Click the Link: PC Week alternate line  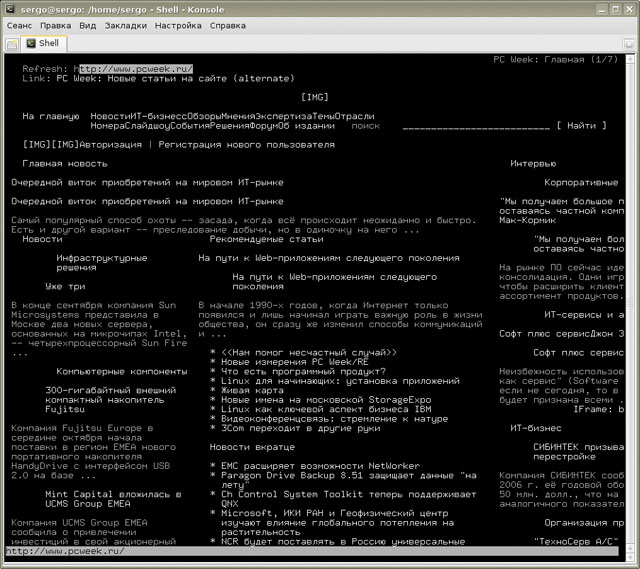click(158, 78)
